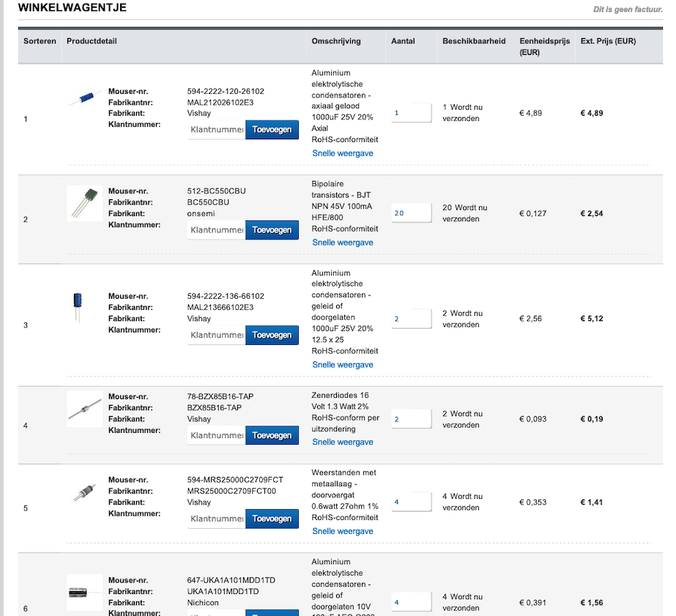Image resolution: width=676 pixels, height=616 pixels.
Task: Click the Sorteren column header
Action: 40,41
